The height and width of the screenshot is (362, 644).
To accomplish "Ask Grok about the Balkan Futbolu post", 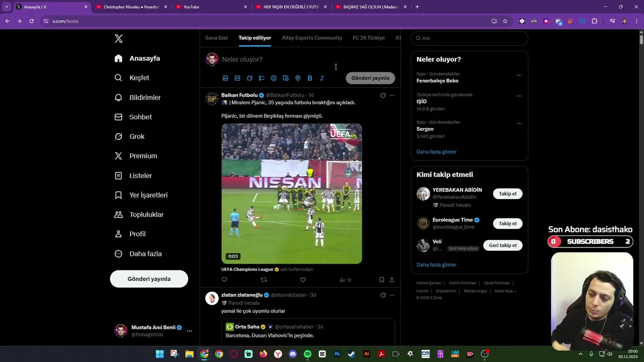I will point(383,95).
